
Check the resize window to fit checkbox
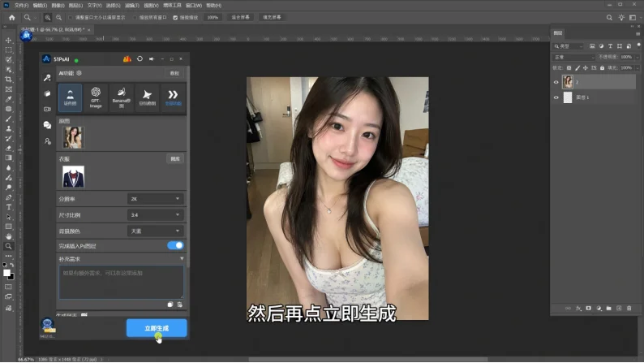tap(71, 18)
